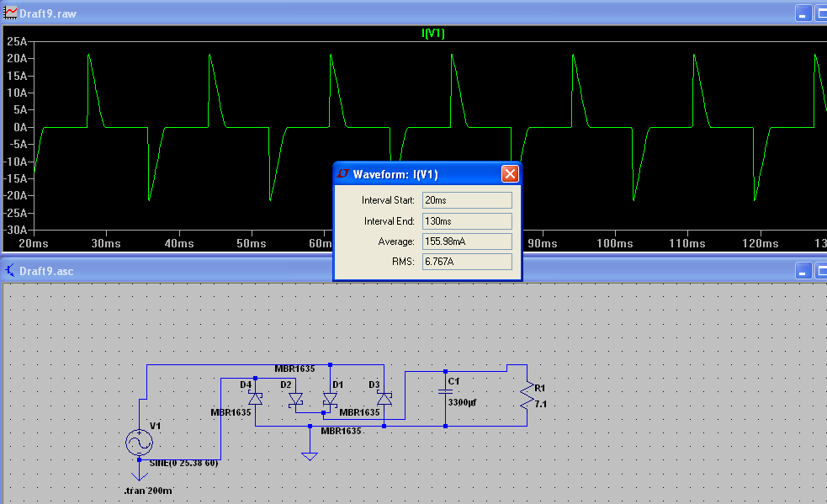The height and width of the screenshot is (504, 827).
Task: Click the ground symbol below the bridge
Action: tap(310, 457)
